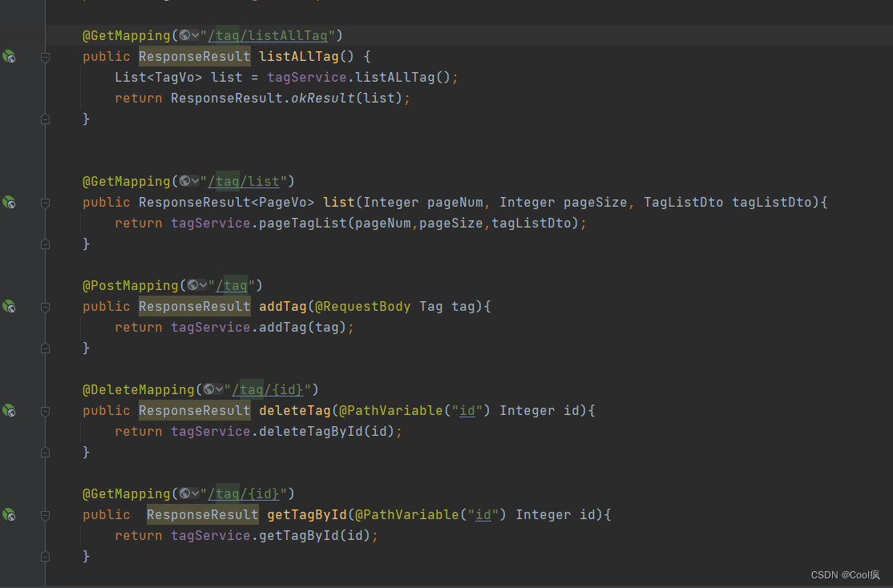Click the gutter endpoint icon beside getTagById method
893x588 pixels.
pyautogui.click(x=9, y=514)
